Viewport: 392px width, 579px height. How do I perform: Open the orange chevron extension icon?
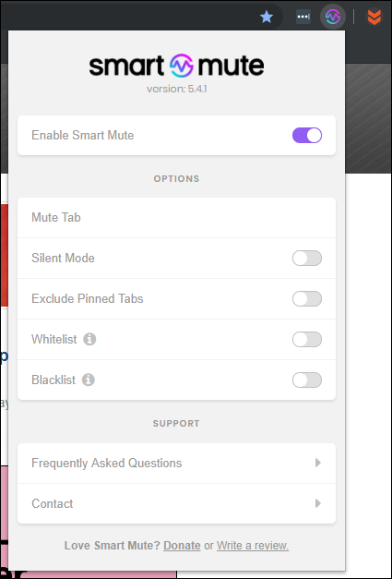374,17
